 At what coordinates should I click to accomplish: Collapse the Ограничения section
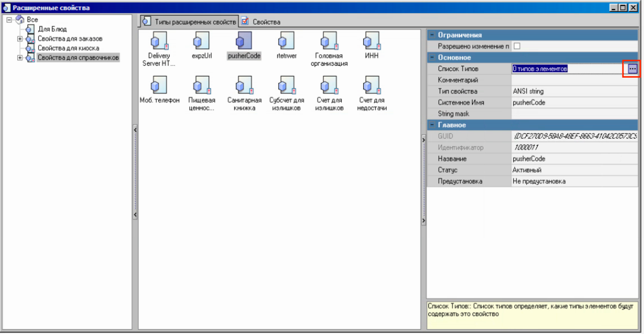coord(432,35)
